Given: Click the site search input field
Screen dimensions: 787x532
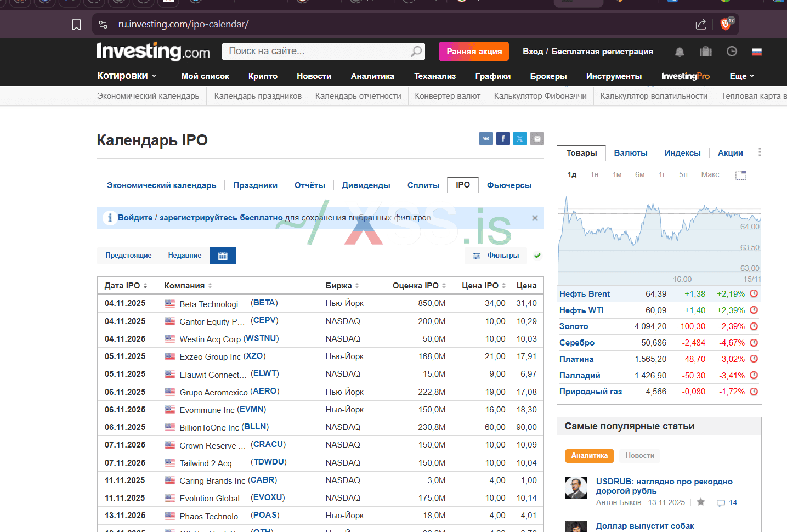Looking at the screenshot, I should (x=315, y=51).
